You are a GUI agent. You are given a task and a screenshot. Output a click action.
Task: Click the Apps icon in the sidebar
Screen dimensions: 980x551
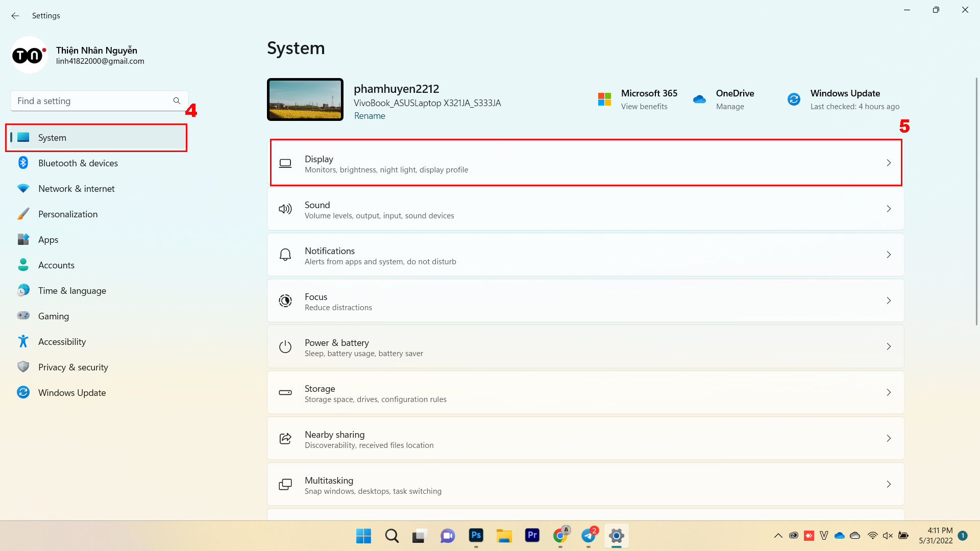(23, 239)
